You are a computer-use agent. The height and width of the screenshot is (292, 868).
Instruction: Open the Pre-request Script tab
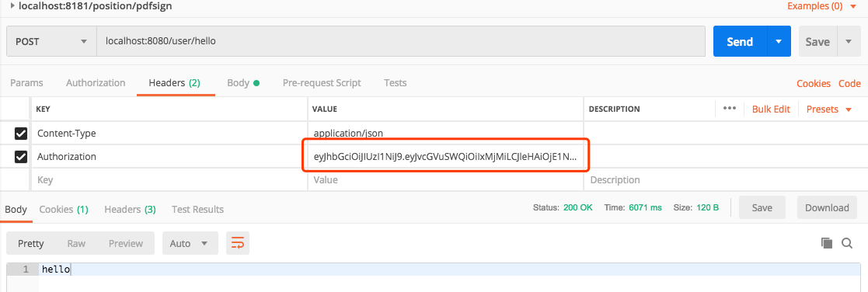point(322,83)
